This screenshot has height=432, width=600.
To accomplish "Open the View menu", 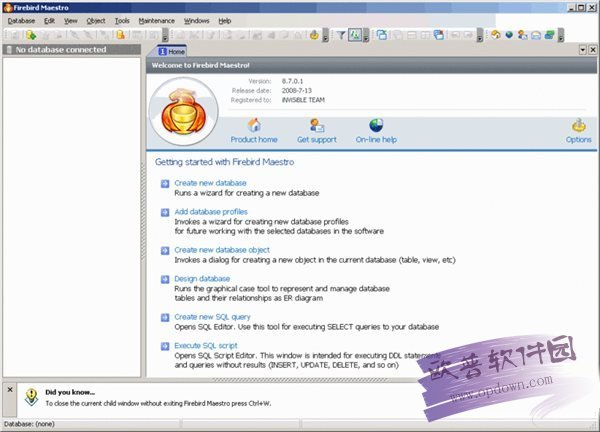I will coord(70,21).
